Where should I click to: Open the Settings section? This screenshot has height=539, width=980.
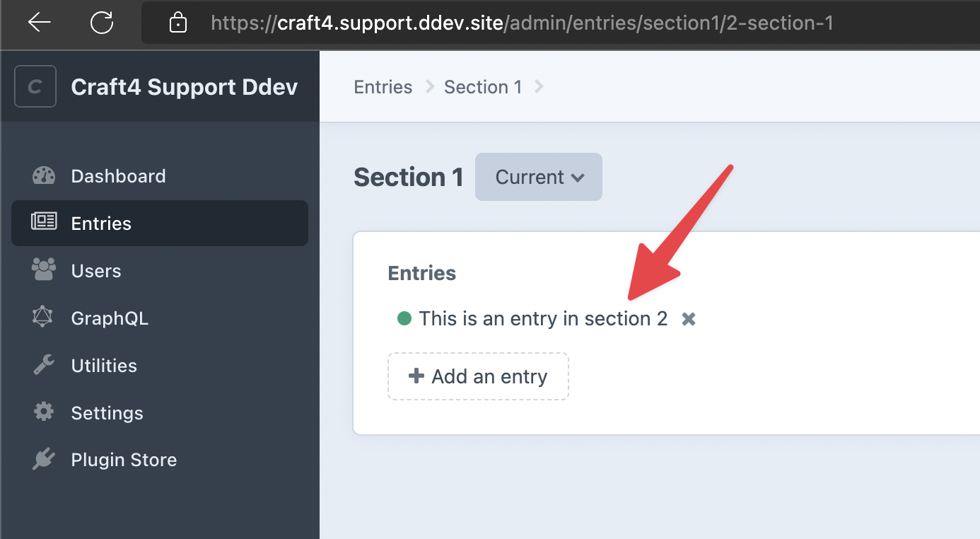click(x=107, y=412)
